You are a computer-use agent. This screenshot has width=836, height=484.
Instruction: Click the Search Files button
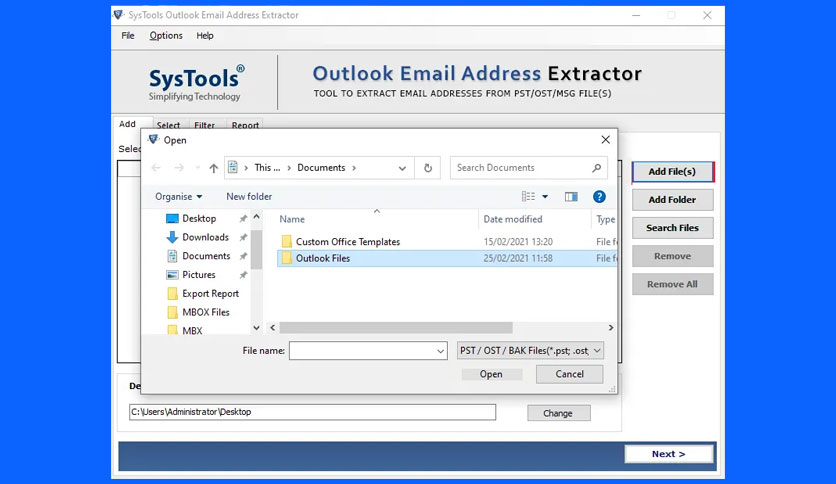pyautogui.click(x=672, y=228)
